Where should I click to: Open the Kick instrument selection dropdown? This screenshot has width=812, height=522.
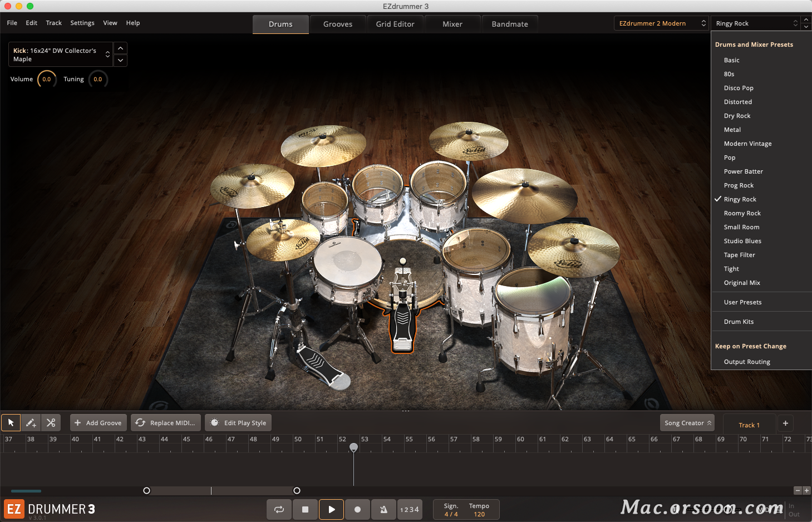(61, 55)
